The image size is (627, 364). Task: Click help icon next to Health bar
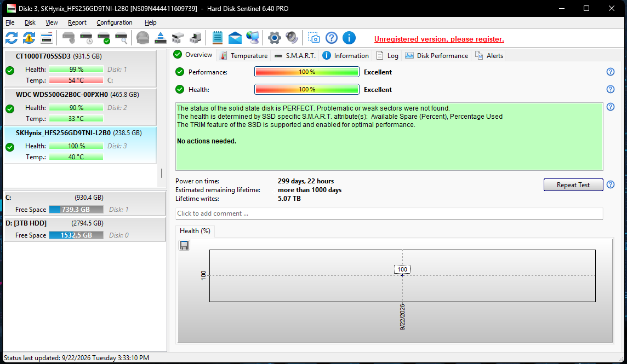tap(610, 89)
